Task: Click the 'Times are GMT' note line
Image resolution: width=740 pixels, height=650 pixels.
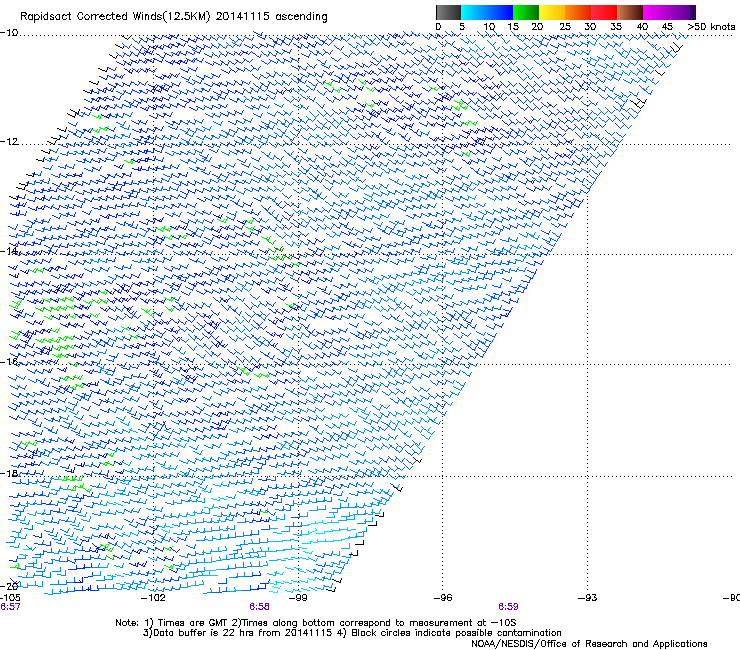Action: pos(316,623)
